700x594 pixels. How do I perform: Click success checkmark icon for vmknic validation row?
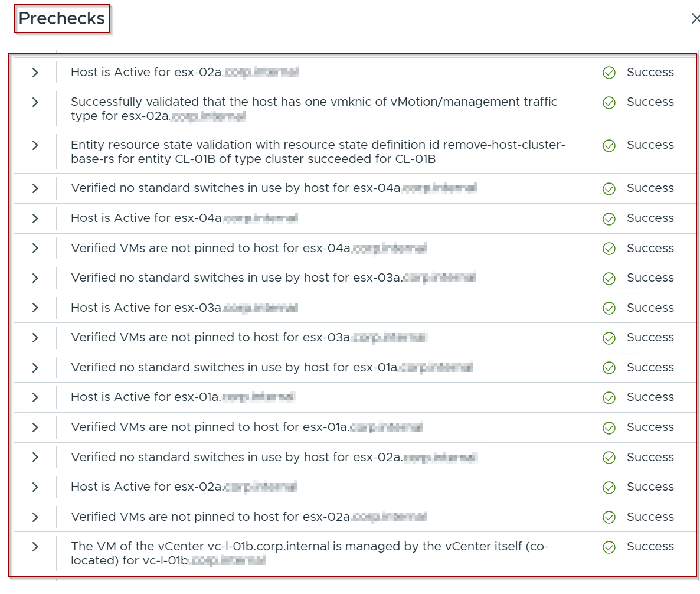point(609,102)
